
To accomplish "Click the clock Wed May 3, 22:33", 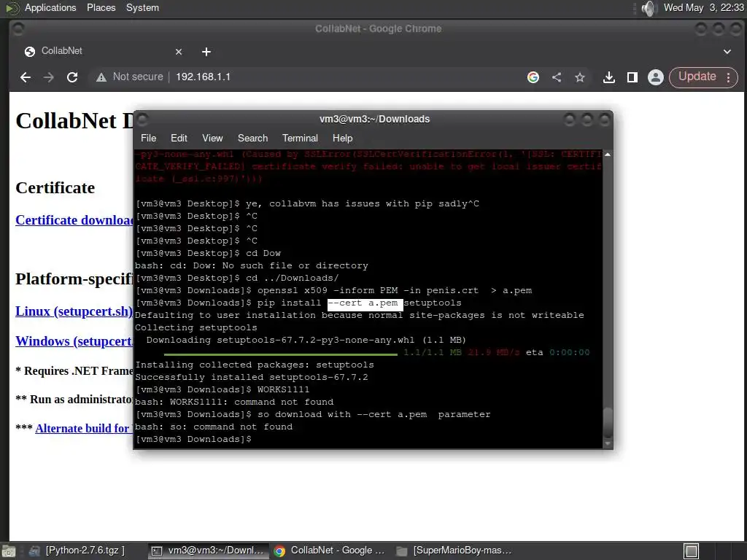I will point(703,7).
